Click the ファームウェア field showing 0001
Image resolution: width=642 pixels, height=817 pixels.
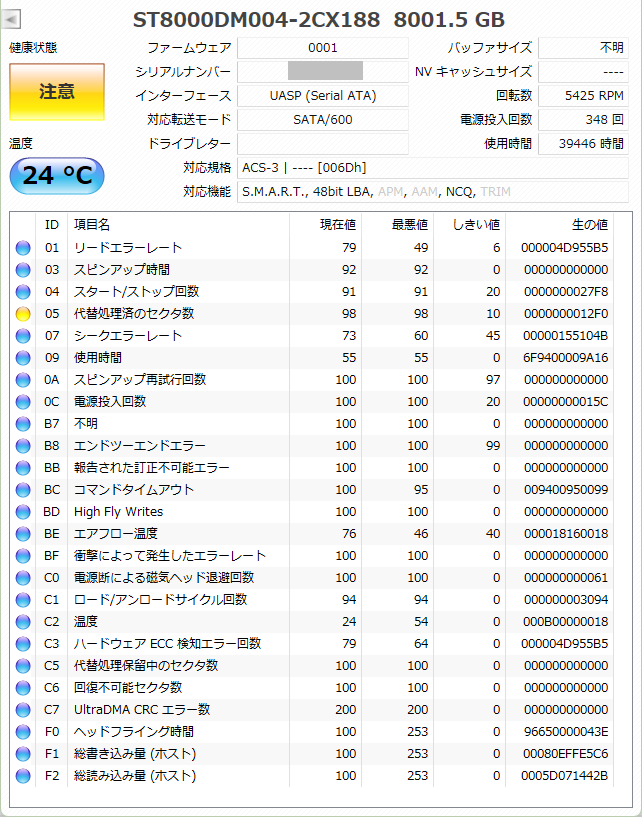pos(323,48)
